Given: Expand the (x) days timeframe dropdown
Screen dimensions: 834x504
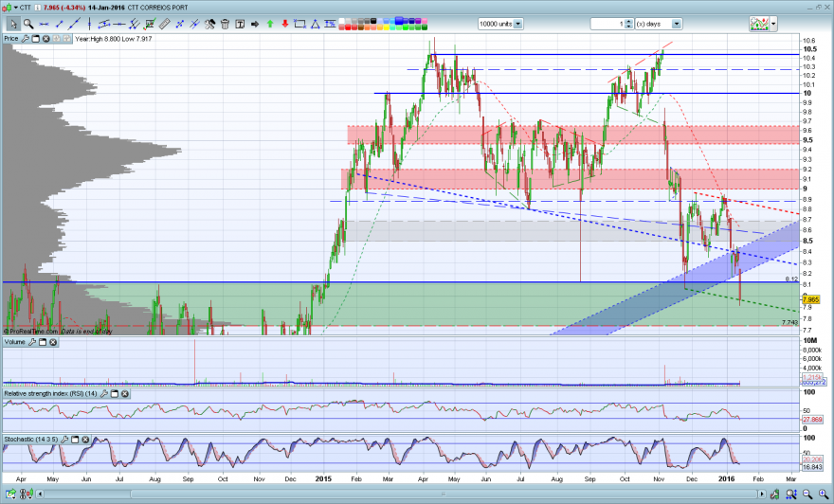Looking at the screenshot, I should pyautogui.click(x=677, y=24).
